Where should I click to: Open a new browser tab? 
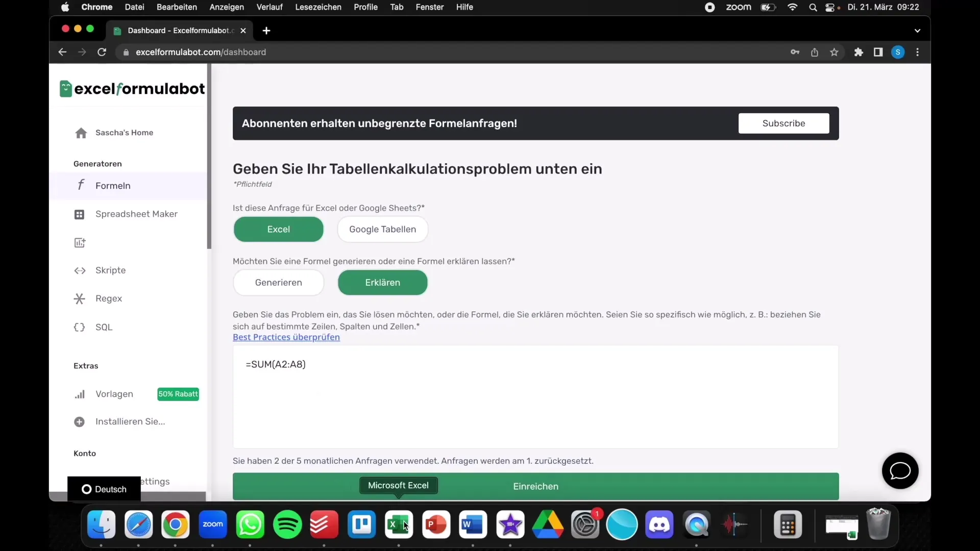click(266, 31)
